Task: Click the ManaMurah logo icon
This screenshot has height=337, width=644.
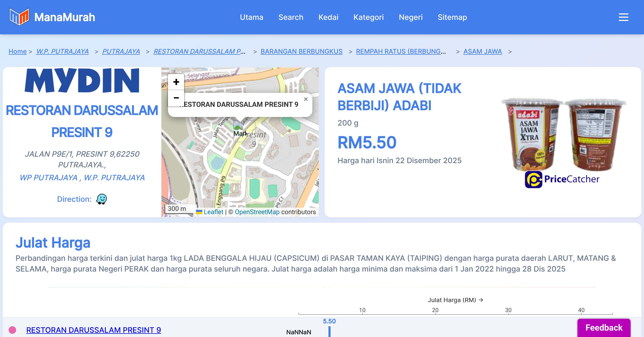Action: [19, 17]
